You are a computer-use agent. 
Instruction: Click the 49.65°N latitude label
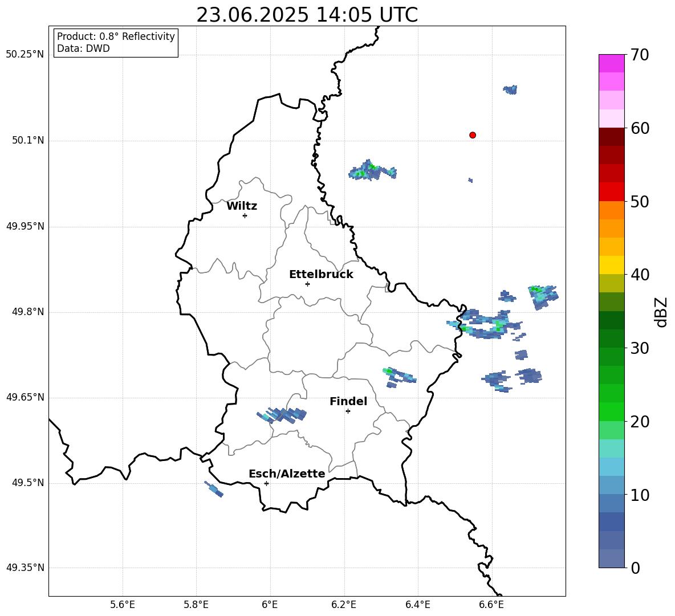pyautogui.click(x=25, y=397)
